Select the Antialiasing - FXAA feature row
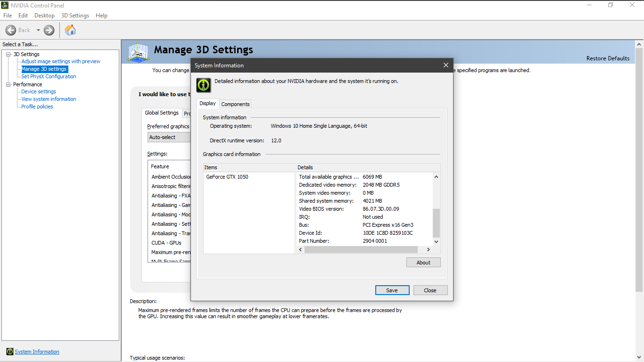This screenshot has width=644, height=362. (x=170, y=196)
